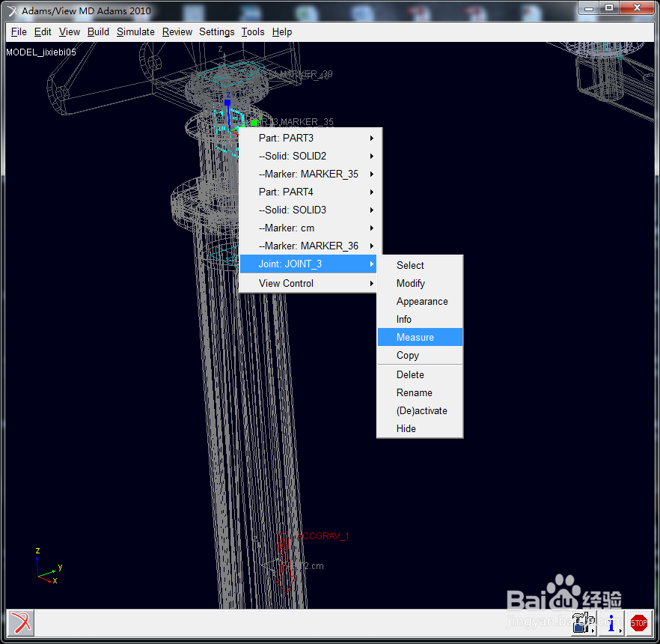The image size is (660, 644).
Task: Open the Review menu
Action: [x=177, y=32]
